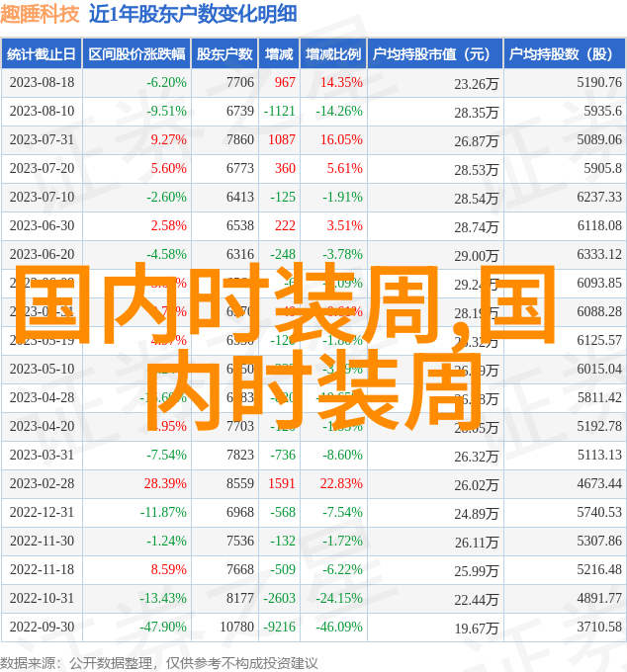The width and height of the screenshot is (627, 672).
Task: Click the average shares value 6333.12
Action: (599, 255)
